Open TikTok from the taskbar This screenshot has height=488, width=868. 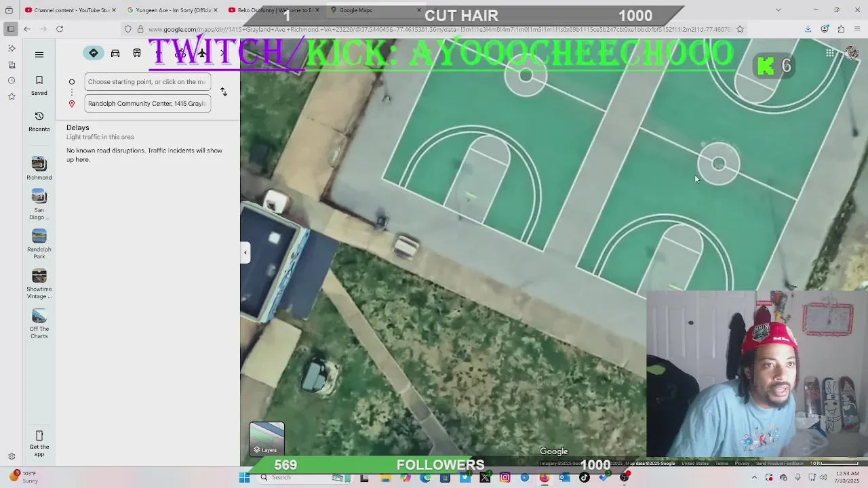pos(585,478)
